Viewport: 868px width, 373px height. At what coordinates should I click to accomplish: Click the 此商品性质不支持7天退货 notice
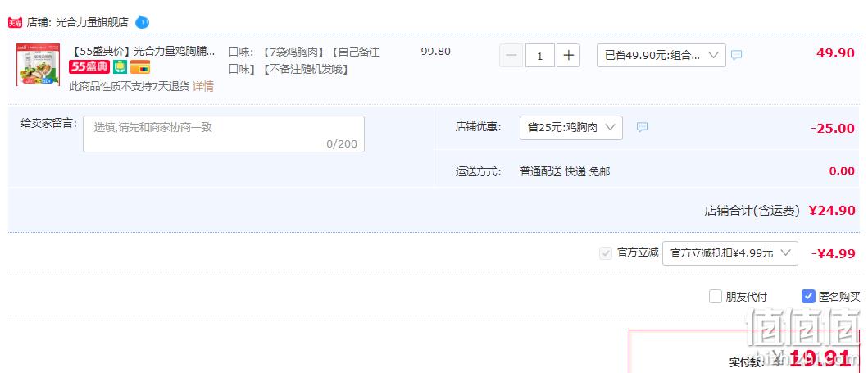(x=130, y=86)
